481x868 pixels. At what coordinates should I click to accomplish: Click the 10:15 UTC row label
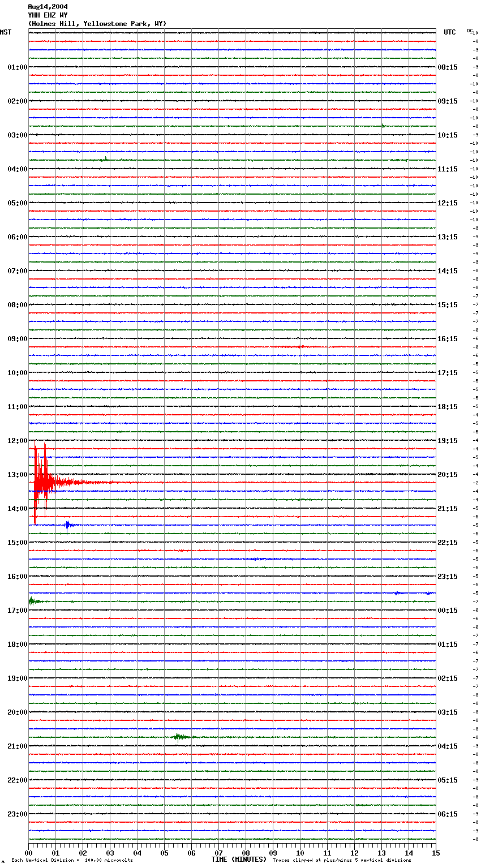[x=448, y=135]
